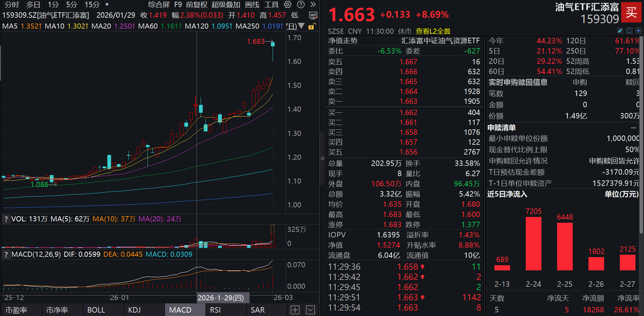Image resolution: width=644 pixels, height=316 pixels.
Task: Click the 2-26 net inflow bar 1802
Action: point(596,264)
